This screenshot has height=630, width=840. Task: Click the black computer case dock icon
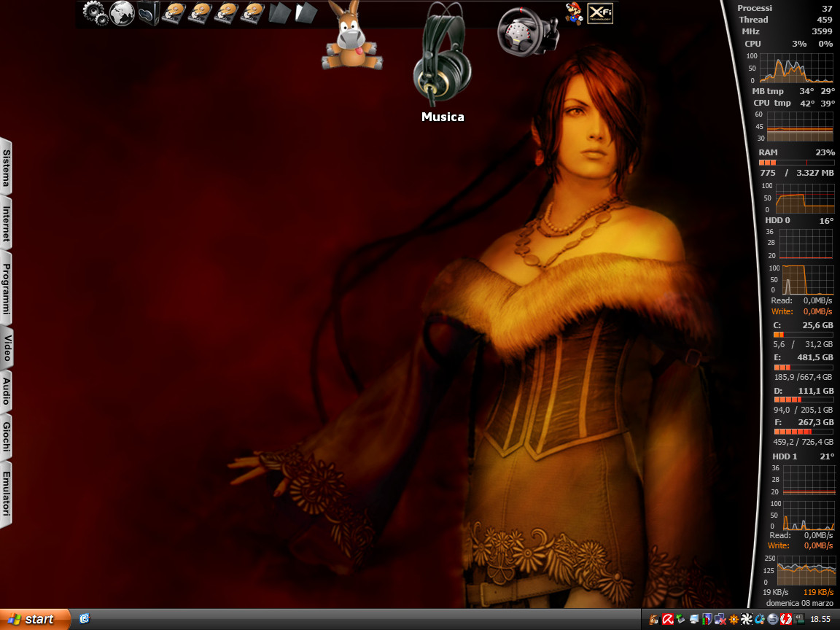tap(148, 13)
